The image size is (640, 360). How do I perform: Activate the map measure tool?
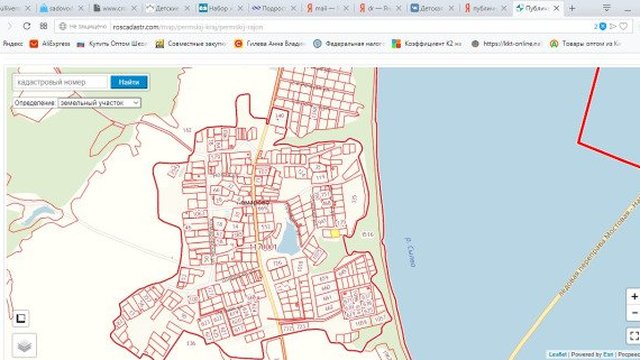[x=21, y=318]
